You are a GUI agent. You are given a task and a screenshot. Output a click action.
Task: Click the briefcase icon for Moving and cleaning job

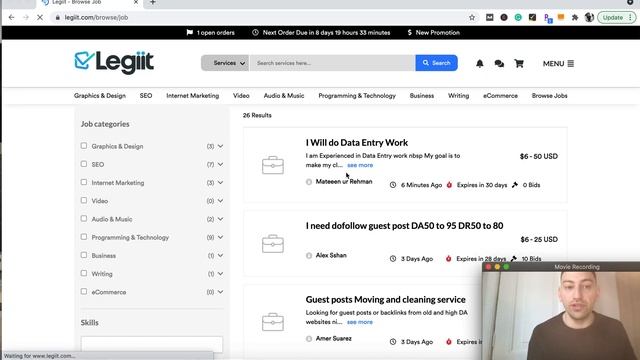(x=273, y=322)
